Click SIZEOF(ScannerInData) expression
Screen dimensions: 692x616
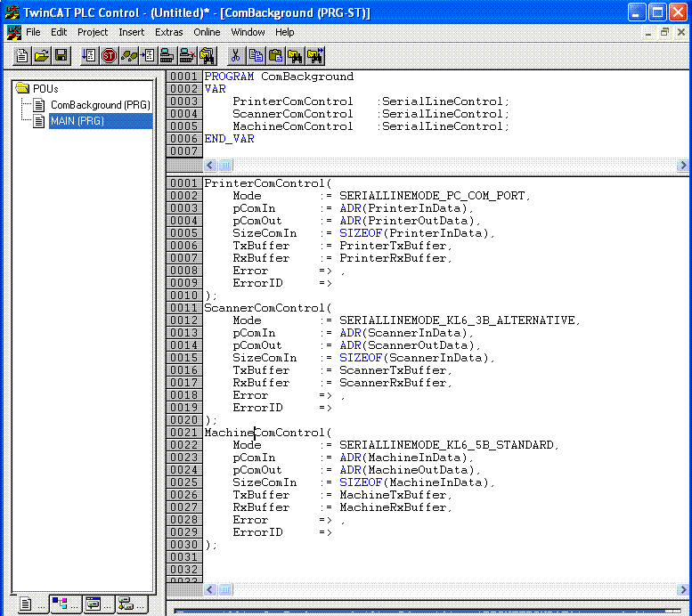(x=414, y=358)
